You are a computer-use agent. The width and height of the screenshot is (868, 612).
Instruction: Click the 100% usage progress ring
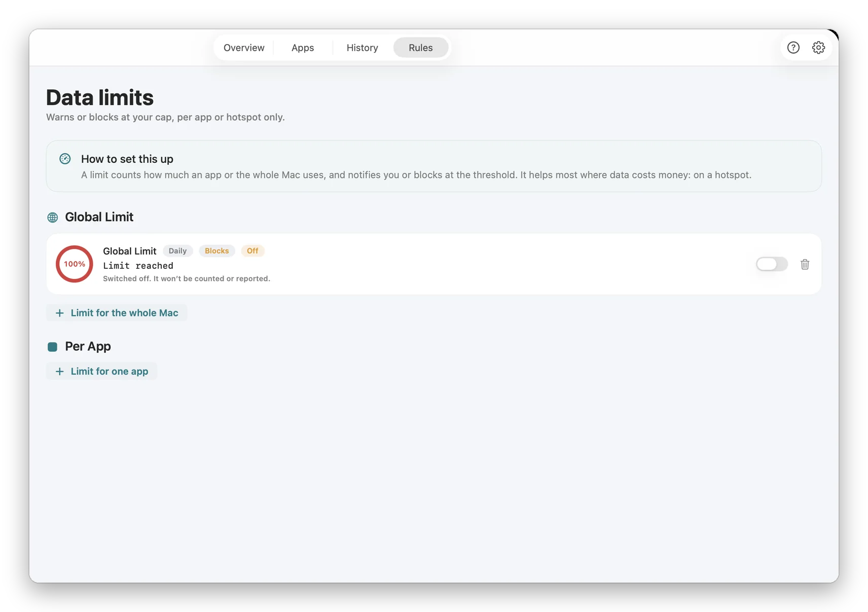[75, 264]
